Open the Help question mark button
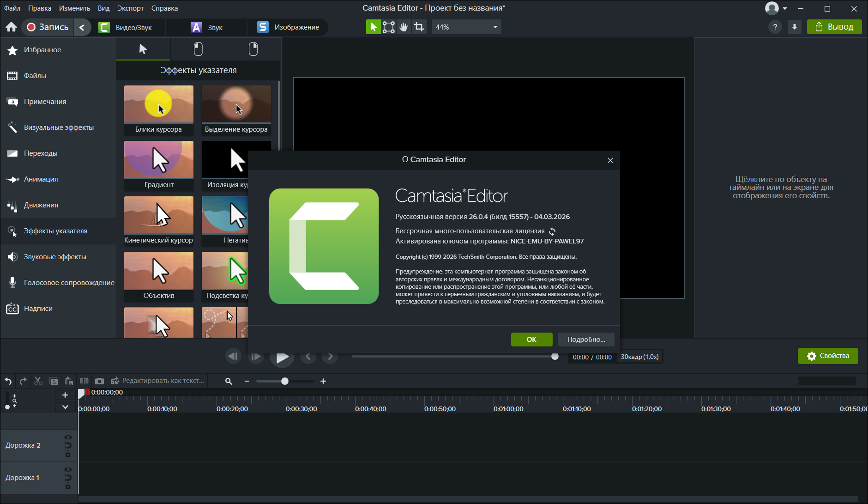 point(775,27)
